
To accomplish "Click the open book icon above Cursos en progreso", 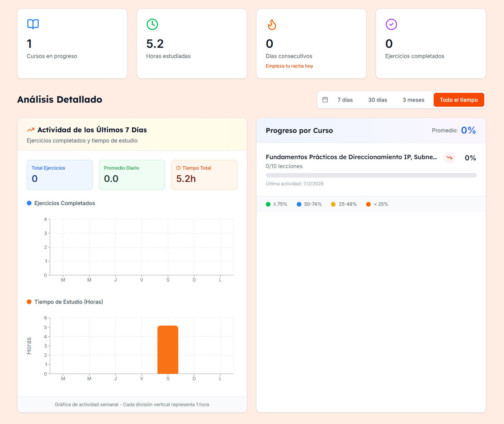I will [32, 24].
